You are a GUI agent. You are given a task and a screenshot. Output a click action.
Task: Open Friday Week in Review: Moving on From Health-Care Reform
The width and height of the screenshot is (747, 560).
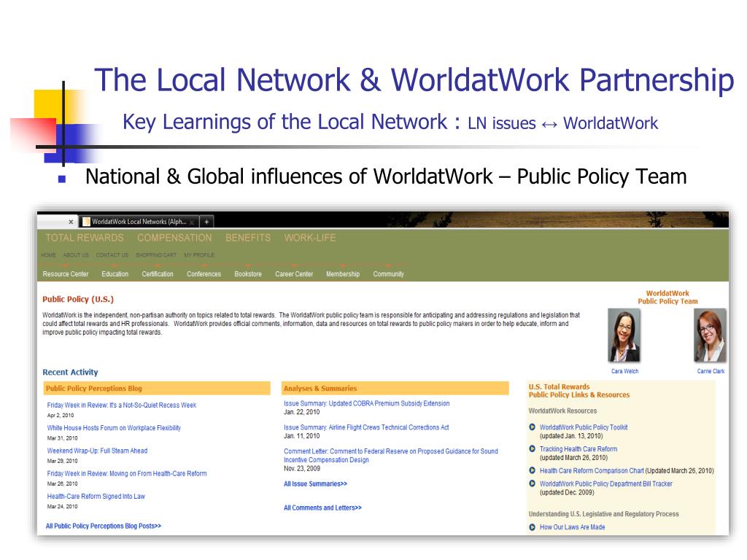coord(127,474)
